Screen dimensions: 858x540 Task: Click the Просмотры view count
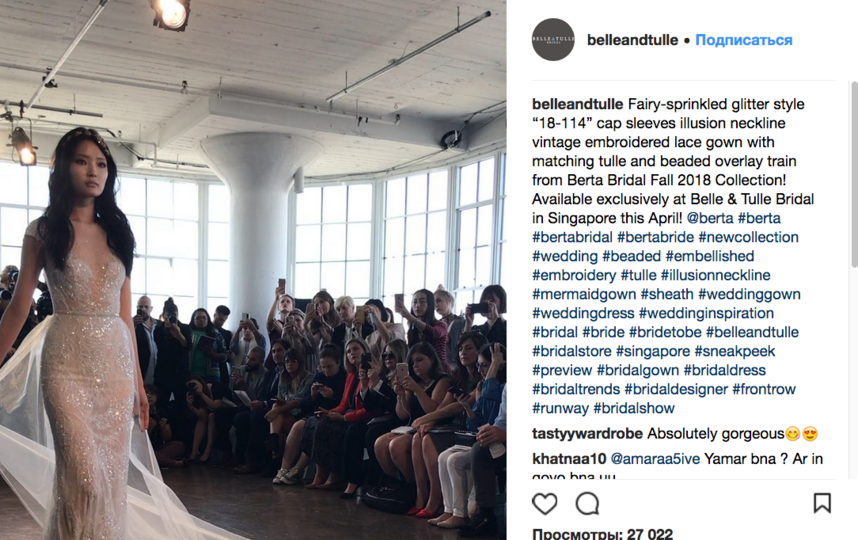[602, 533]
